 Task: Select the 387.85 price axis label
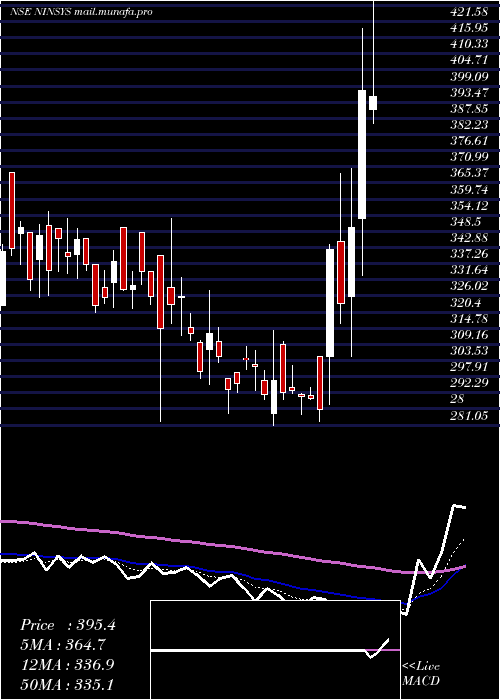(x=469, y=109)
